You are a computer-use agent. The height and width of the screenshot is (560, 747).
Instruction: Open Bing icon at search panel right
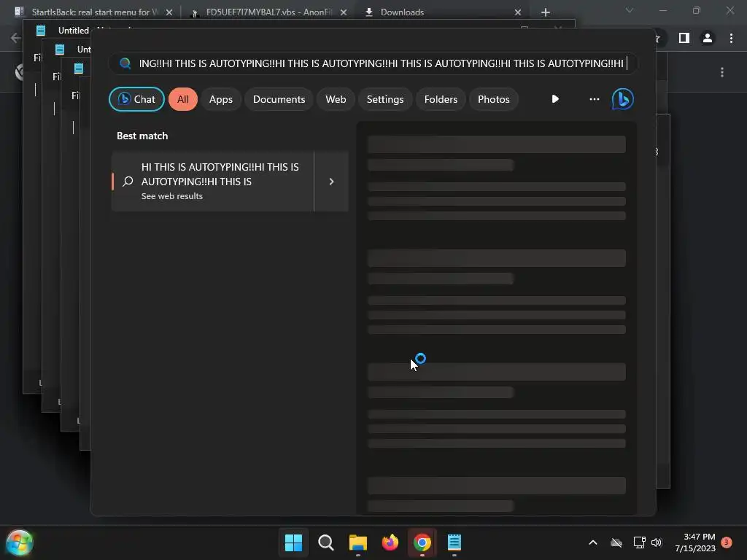623,99
